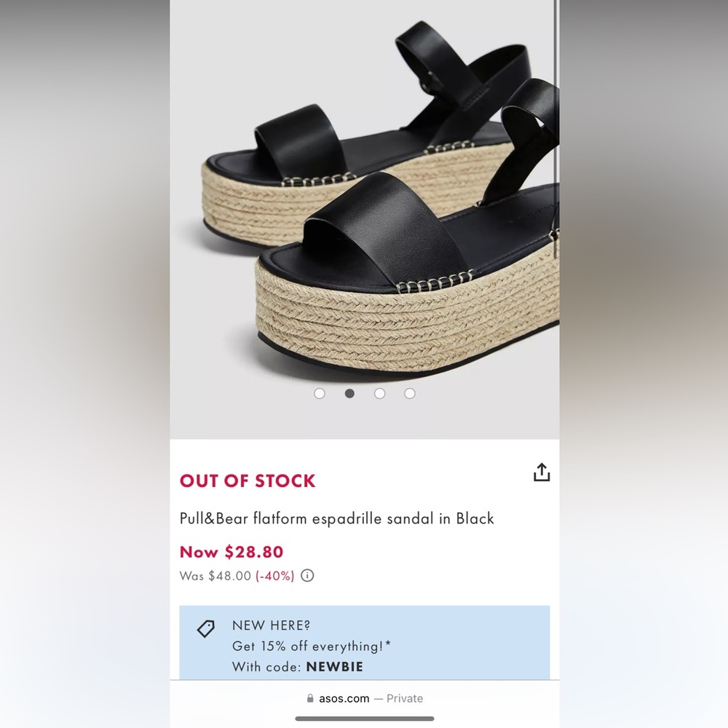Screen dimensions: 728x728
Task: Tap the NEWBIE promo code
Action: point(335,666)
